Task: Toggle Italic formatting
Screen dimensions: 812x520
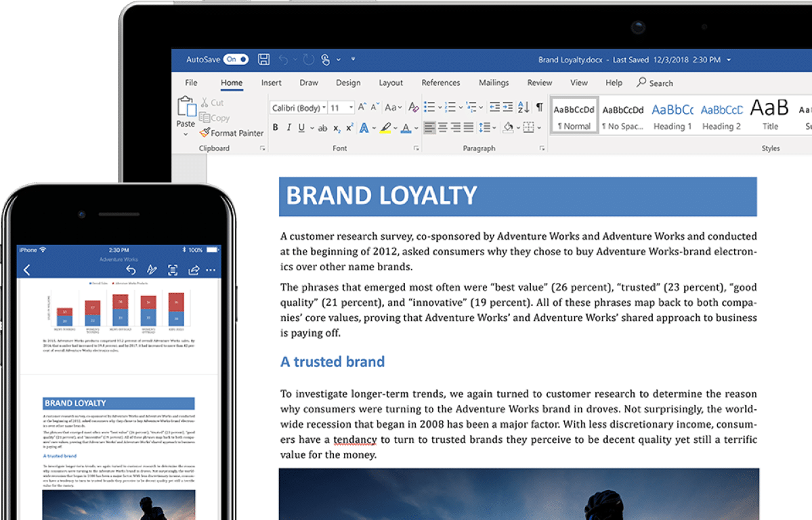Action: pos(289,128)
